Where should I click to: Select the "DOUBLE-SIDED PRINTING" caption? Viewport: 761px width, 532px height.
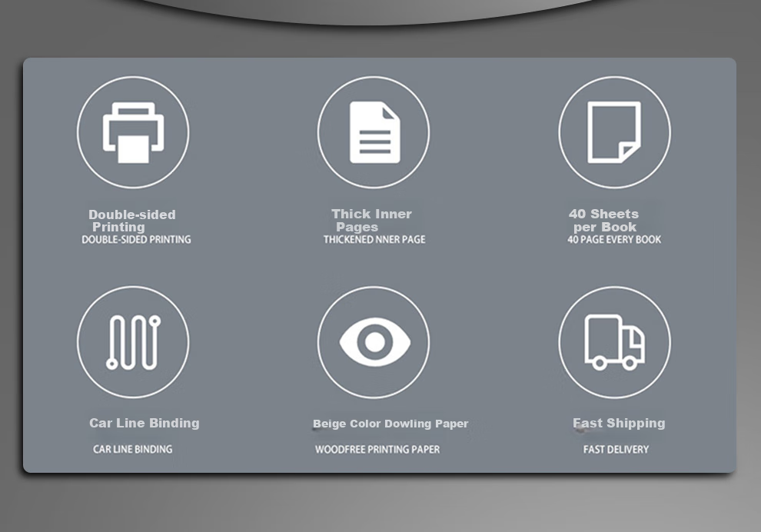click(x=136, y=240)
